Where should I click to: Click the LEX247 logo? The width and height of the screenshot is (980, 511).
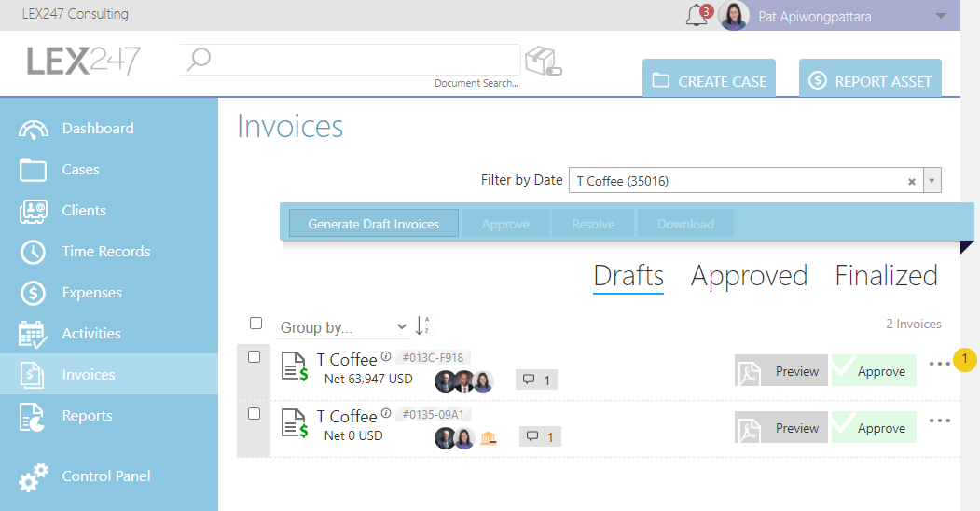tap(83, 62)
